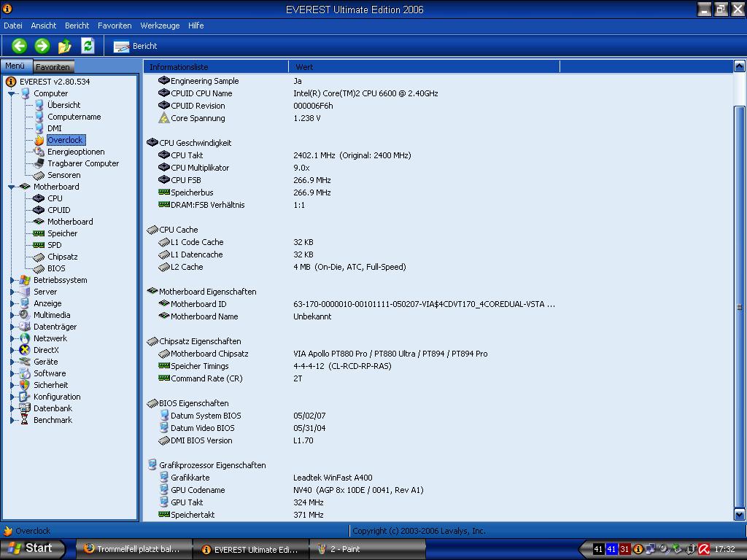
Task: Click the CPUID chip icon in tree
Action: [39, 210]
